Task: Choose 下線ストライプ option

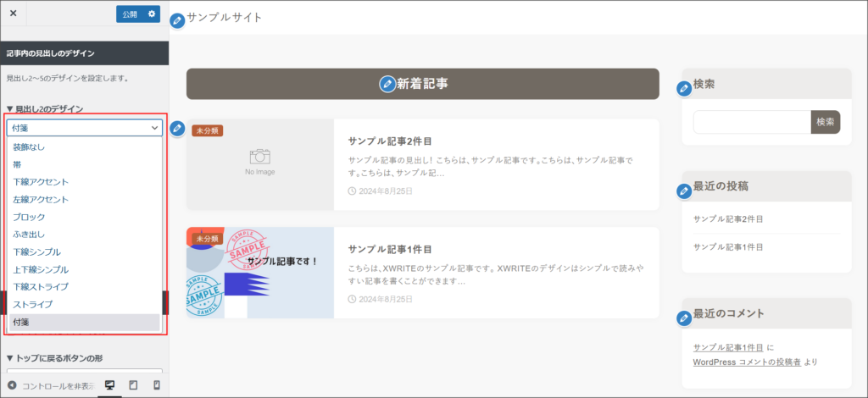Action: (x=84, y=287)
